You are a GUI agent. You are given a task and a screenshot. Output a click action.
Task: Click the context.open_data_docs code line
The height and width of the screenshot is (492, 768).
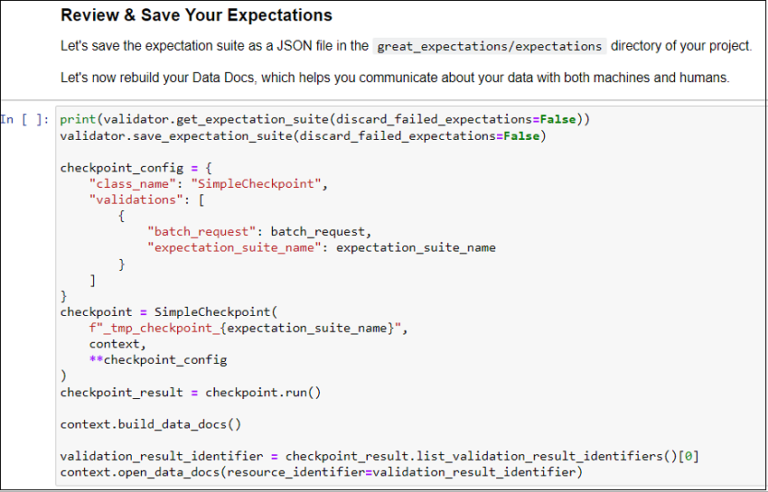320,472
